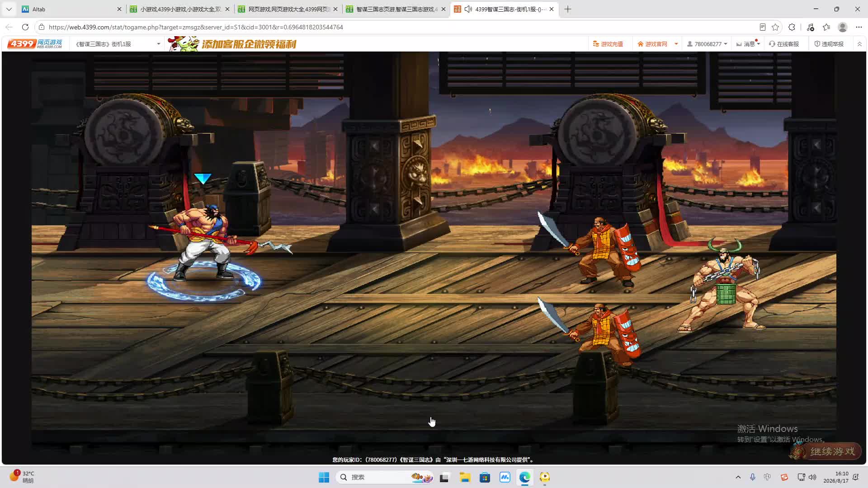
Task: Open the browser profile avatar
Action: (843, 27)
